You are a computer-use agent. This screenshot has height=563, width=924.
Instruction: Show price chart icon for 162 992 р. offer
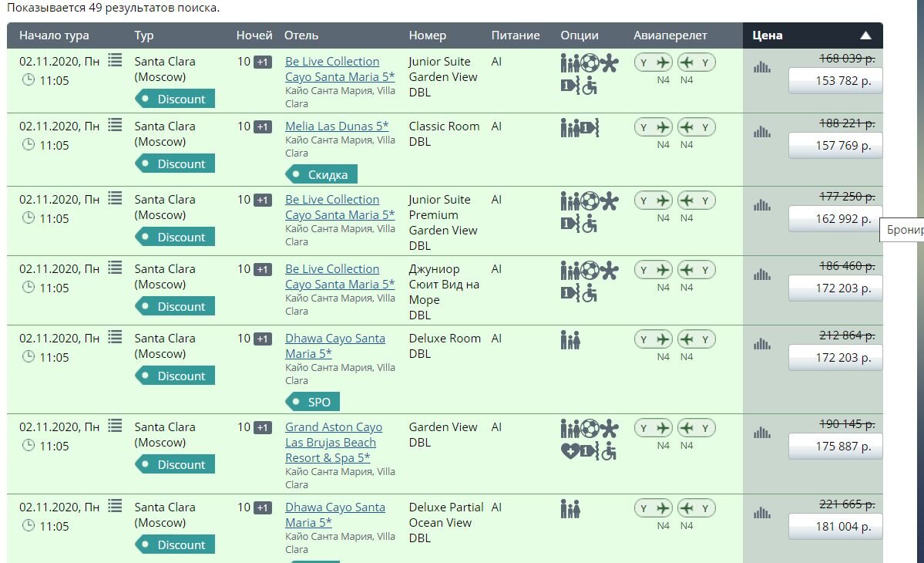coord(762,205)
